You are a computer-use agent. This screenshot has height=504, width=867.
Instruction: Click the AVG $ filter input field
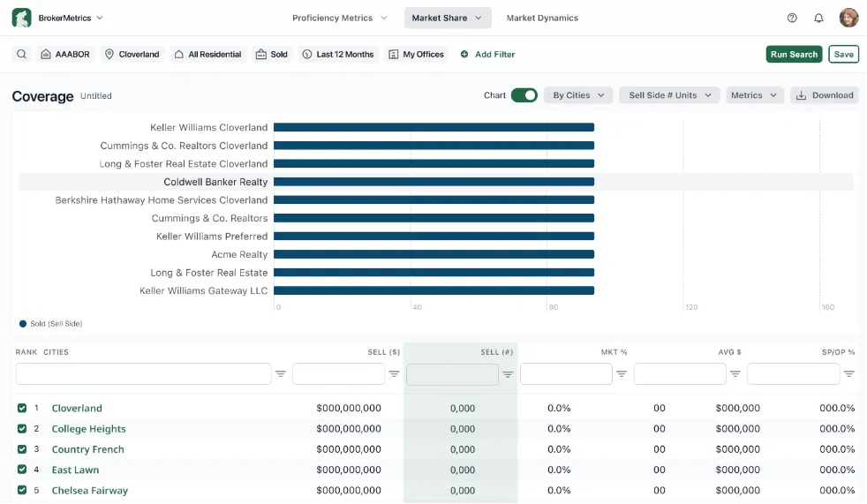point(680,374)
